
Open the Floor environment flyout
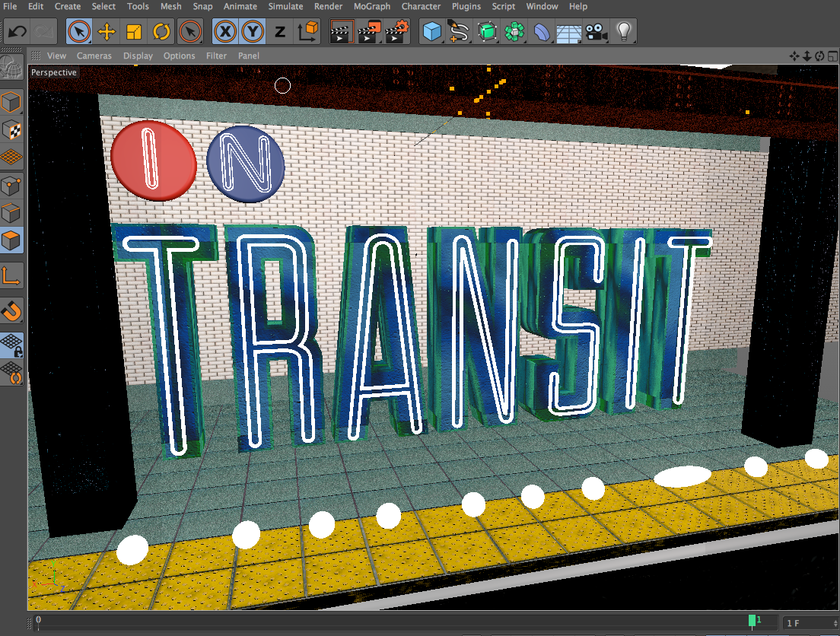(x=569, y=32)
